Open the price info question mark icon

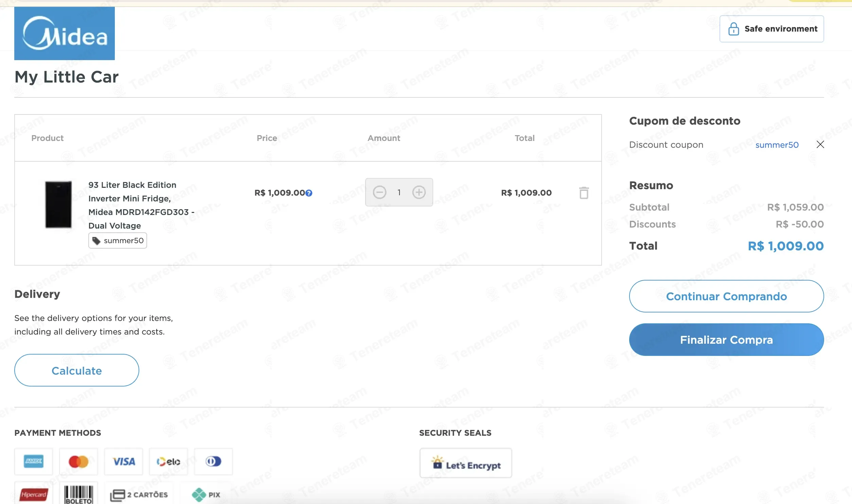tap(309, 193)
